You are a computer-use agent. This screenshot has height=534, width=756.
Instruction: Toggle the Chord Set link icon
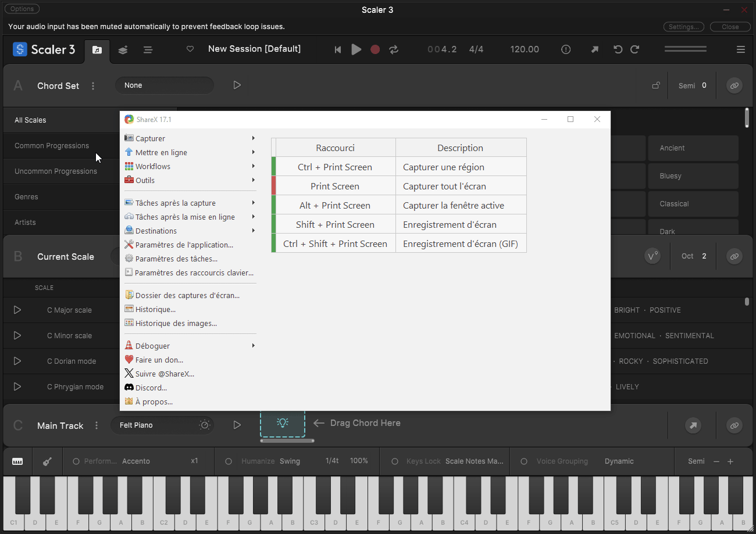(734, 85)
